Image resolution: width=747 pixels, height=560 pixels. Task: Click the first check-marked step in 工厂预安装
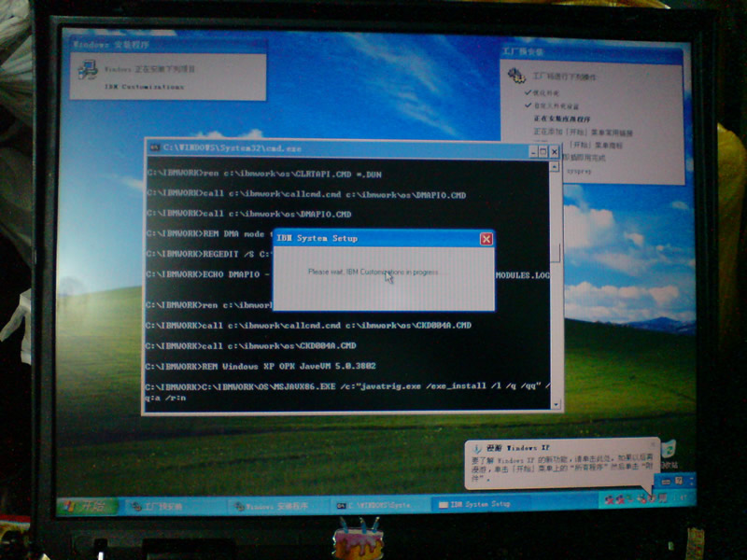[x=543, y=92]
